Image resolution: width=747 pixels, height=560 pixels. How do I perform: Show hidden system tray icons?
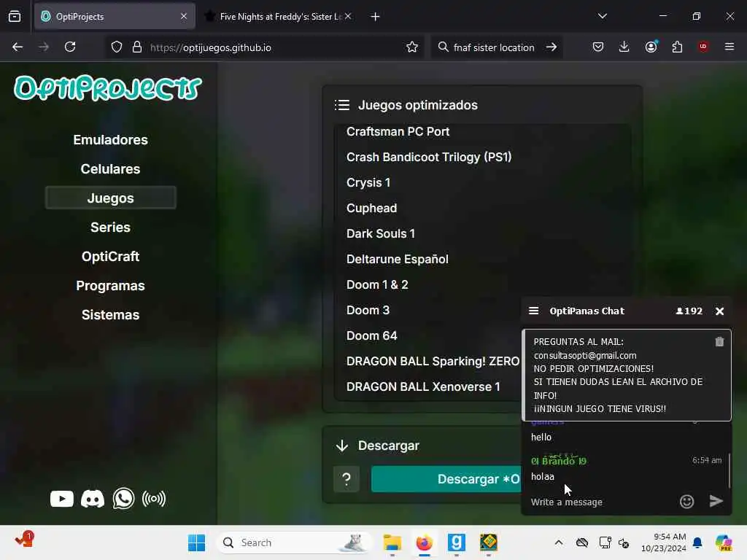pos(558,542)
